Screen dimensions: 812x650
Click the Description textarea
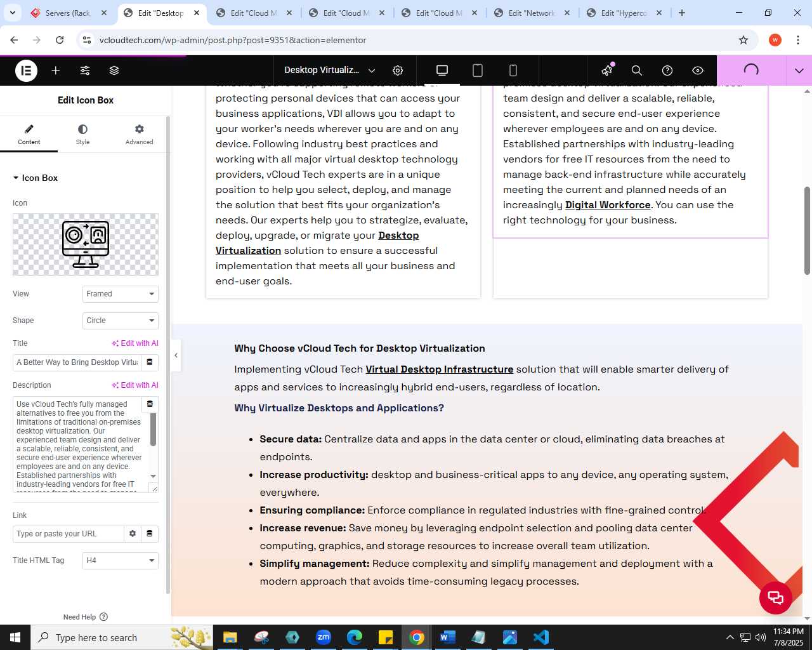[81, 444]
